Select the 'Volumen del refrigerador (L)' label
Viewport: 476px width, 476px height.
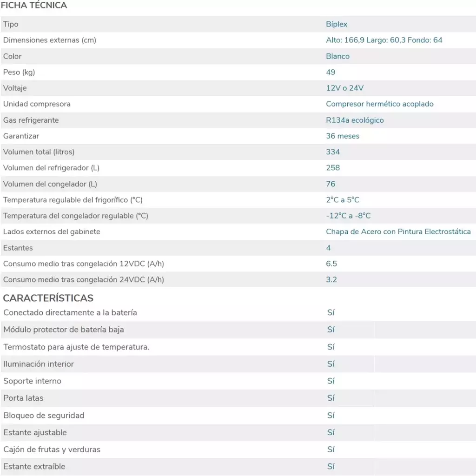pos(51,168)
